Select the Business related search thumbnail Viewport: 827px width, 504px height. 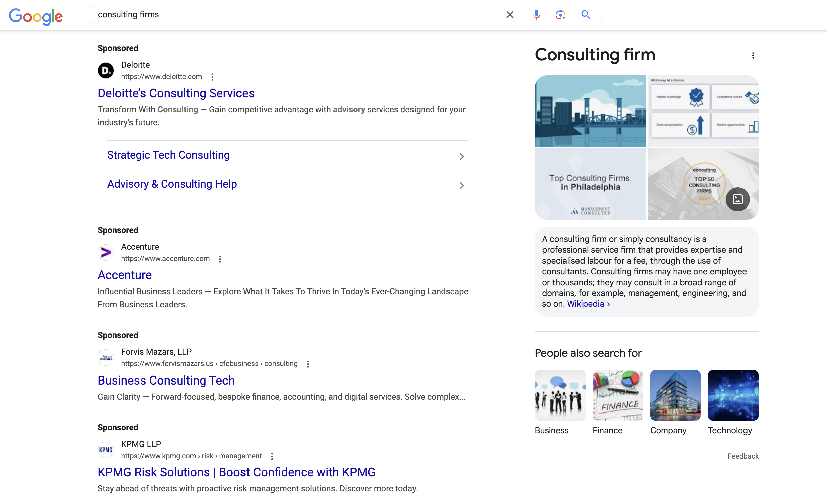point(560,395)
